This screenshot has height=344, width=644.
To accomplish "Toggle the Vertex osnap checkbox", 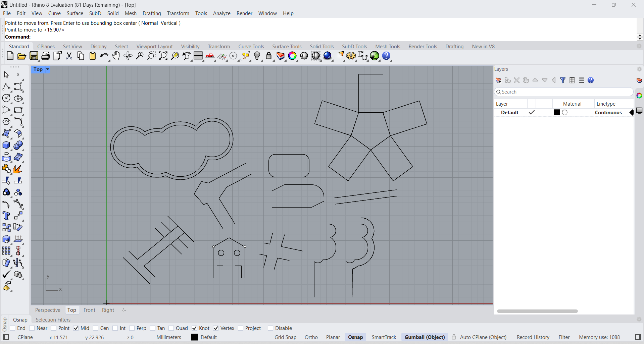I will [x=216, y=328].
